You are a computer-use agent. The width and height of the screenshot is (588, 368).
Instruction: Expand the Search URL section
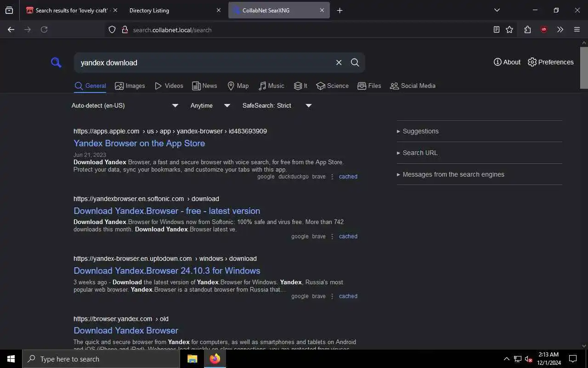pyautogui.click(x=417, y=153)
